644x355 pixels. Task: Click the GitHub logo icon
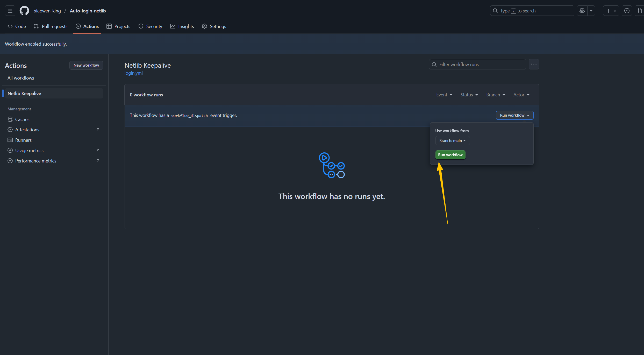pos(24,11)
